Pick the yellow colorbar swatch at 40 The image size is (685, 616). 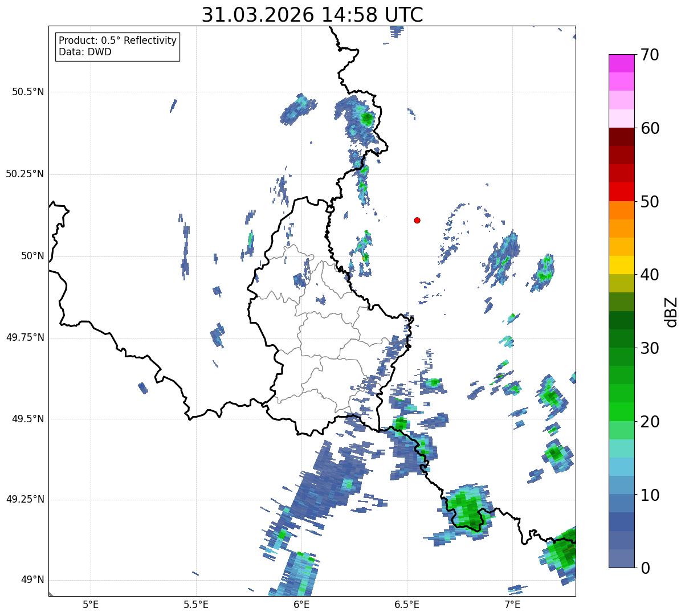[621, 265]
